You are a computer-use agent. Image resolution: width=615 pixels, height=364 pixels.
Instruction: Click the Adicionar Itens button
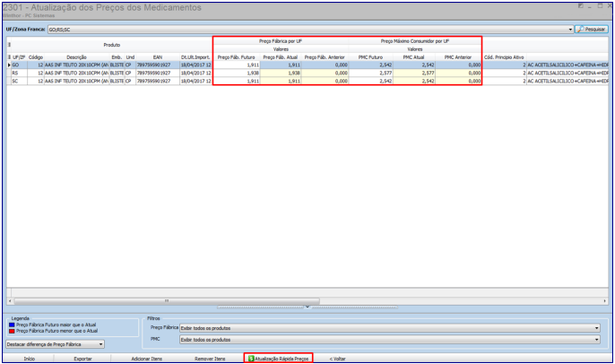coord(146,359)
